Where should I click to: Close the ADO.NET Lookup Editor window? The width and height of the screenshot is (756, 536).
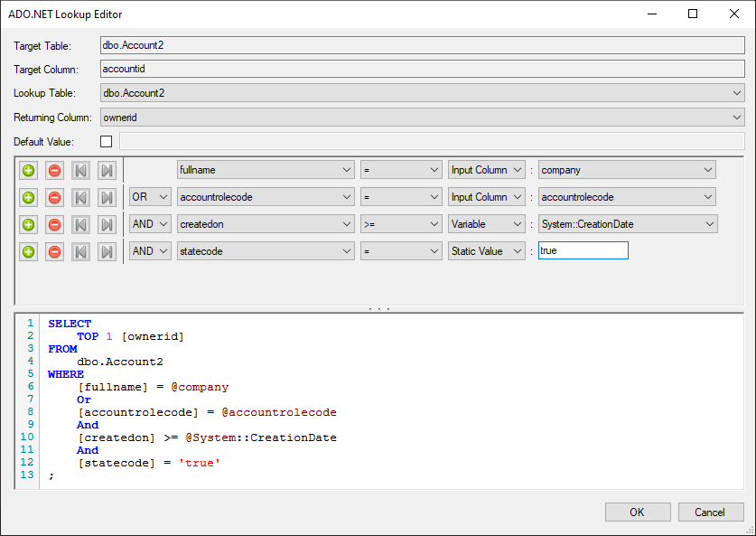click(x=733, y=14)
